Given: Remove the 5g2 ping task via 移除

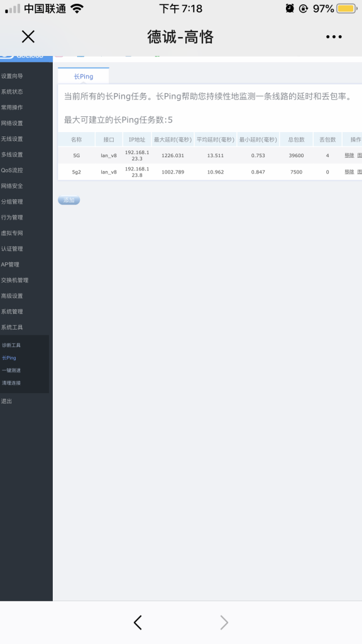Looking at the screenshot, I should click(349, 172).
